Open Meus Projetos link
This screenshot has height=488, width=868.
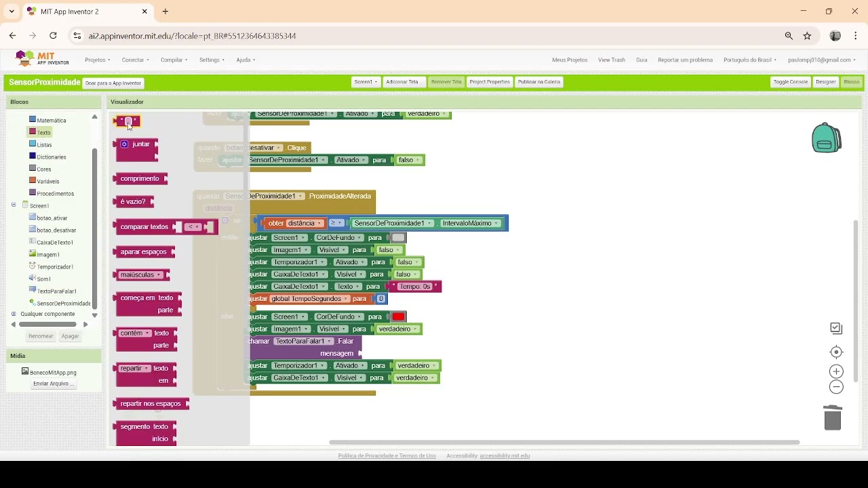point(570,60)
